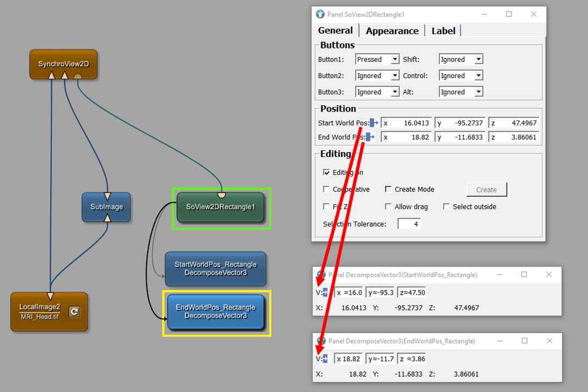Click field connection icon beside Start World Pos
The width and height of the screenshot is (588, 392).
pyautogui.click(x=374, y=123)
